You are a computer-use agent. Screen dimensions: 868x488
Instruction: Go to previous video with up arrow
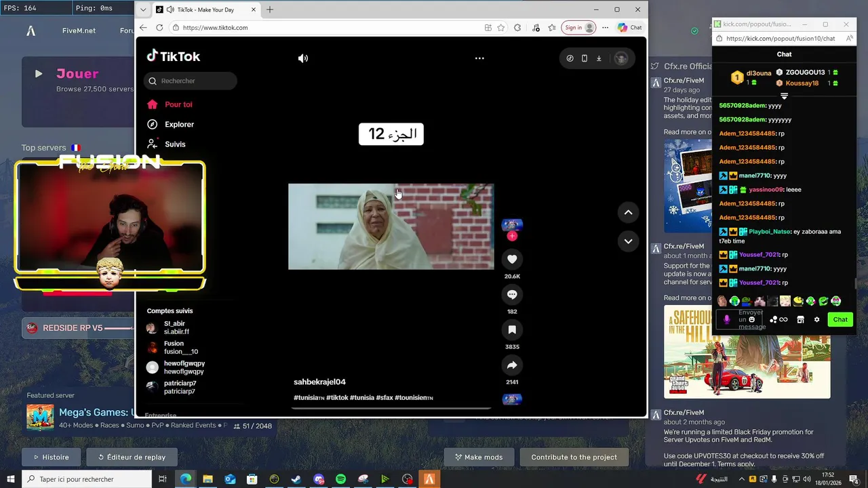coord(628,212)
